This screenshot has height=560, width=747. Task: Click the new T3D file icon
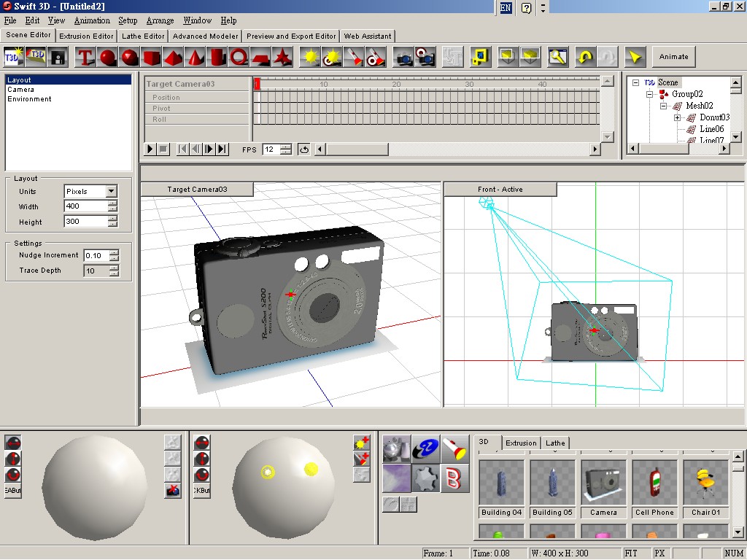(x=13, y=57)
